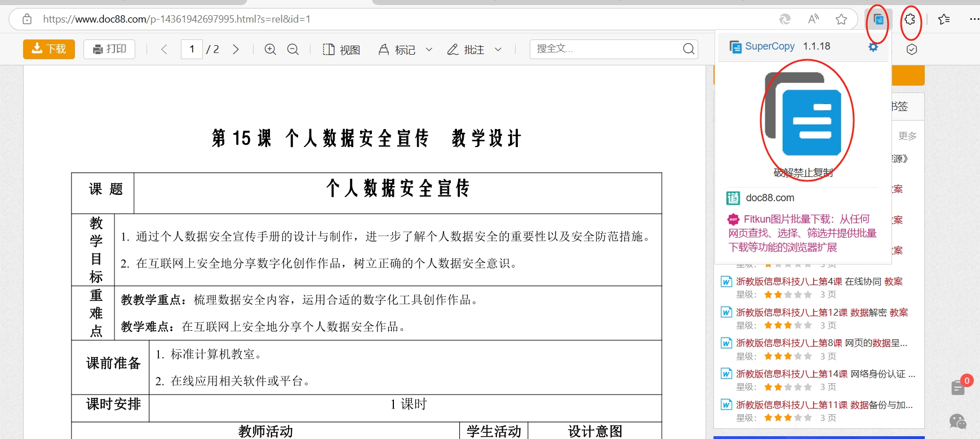Add page to favorites star icon
The width and height of the screenshot is (980, 439).
point(841,20)
